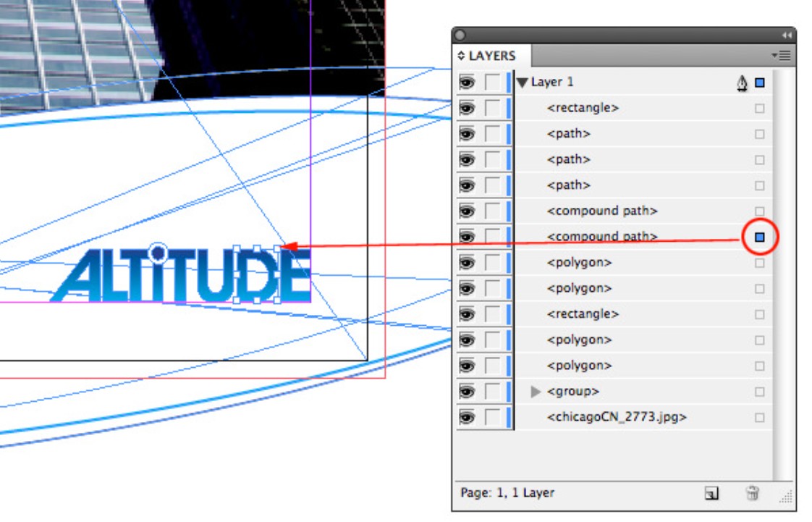Click selection box for chicagoCN_2773.jpg row
Screen dimensions: 812x522
point(759,418)
